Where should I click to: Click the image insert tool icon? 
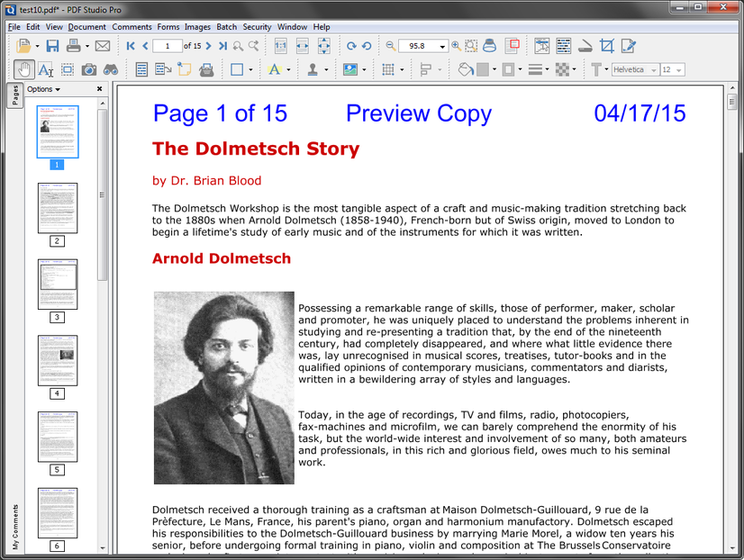pos(350,69)
